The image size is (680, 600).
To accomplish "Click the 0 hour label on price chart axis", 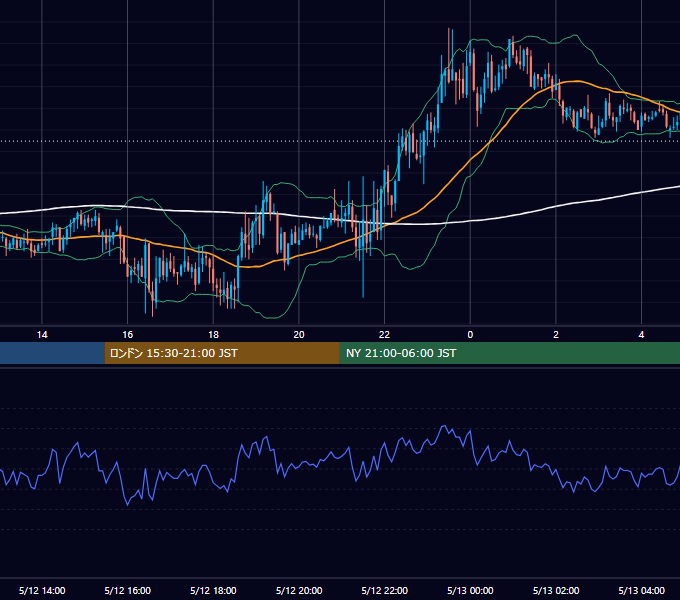I will pyautogui.click(x=470, y=335).
